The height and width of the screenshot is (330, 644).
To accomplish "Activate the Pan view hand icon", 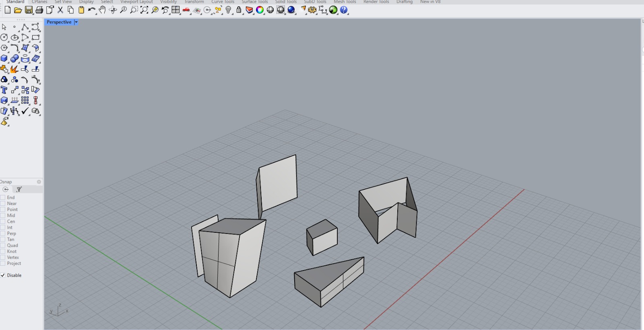I will [x=102, y=10].
